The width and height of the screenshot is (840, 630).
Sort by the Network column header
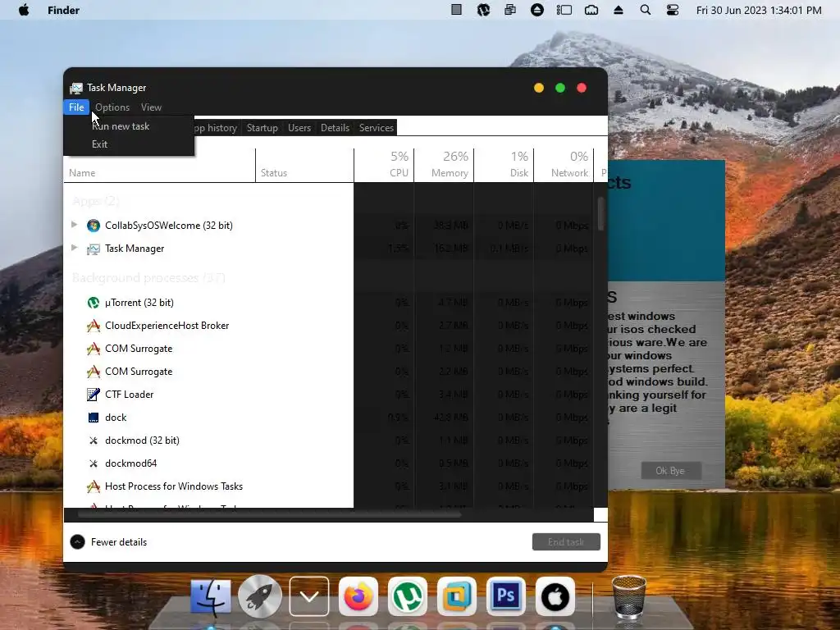click(564, 166)
